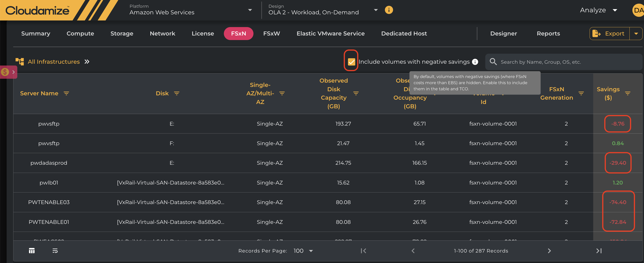Select the pwlb01 server name cell
The width and height of the screenshot is (644, 263).
[x=49, y=183]
